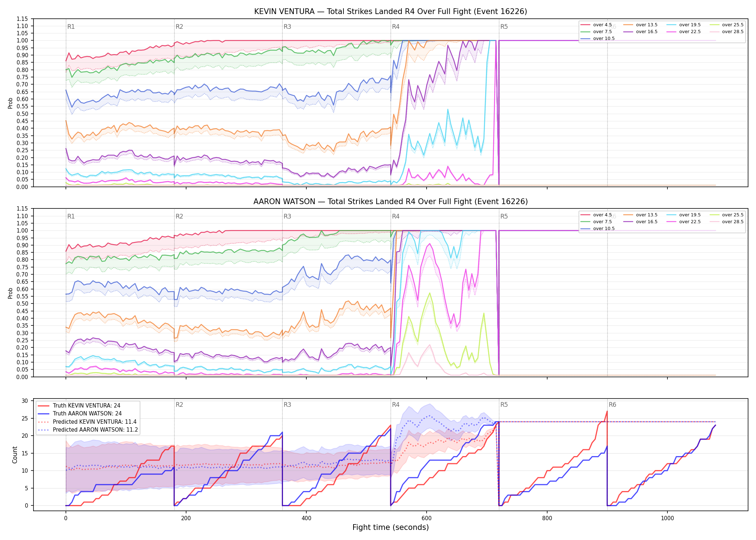Click 'Predicted AARON WATSON: 11.2' legend label
Viewport: 756px width, 540px height.
tap(95, 430)
